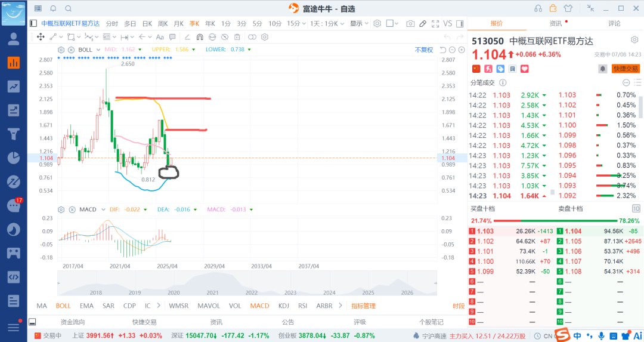
Task: Expand the MACD subchart name dropdown
Action: coord(104,209)
